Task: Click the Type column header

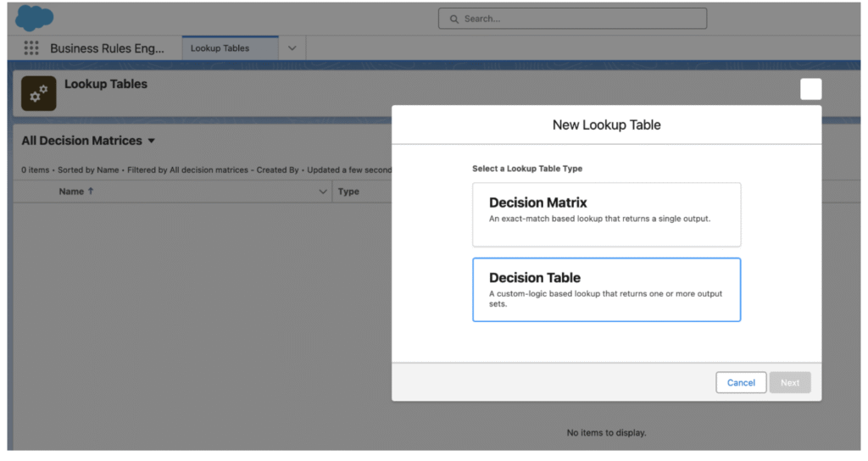Action: pos(348,192)
